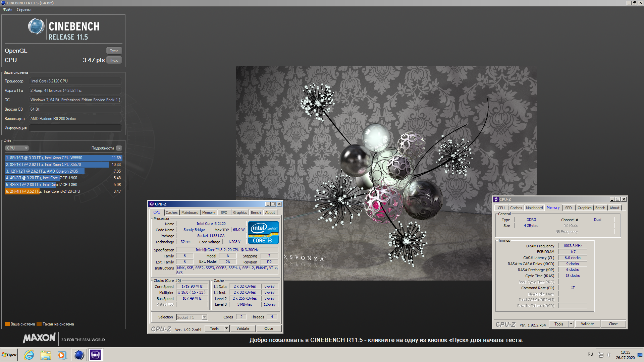The width and height of the screenshot is (644, 362).
Task: Click the Подробности arrow icon
Action: (x=119, y=148)
